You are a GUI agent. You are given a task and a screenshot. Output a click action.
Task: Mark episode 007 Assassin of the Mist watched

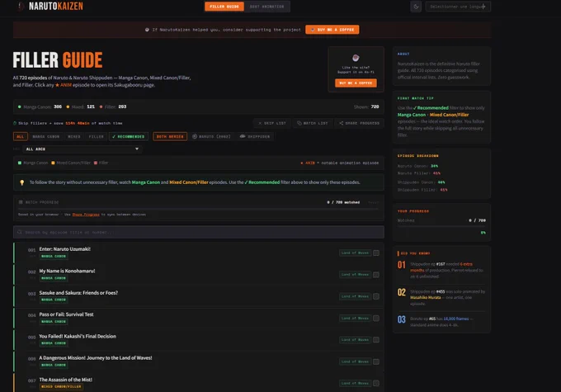(376, 384)
